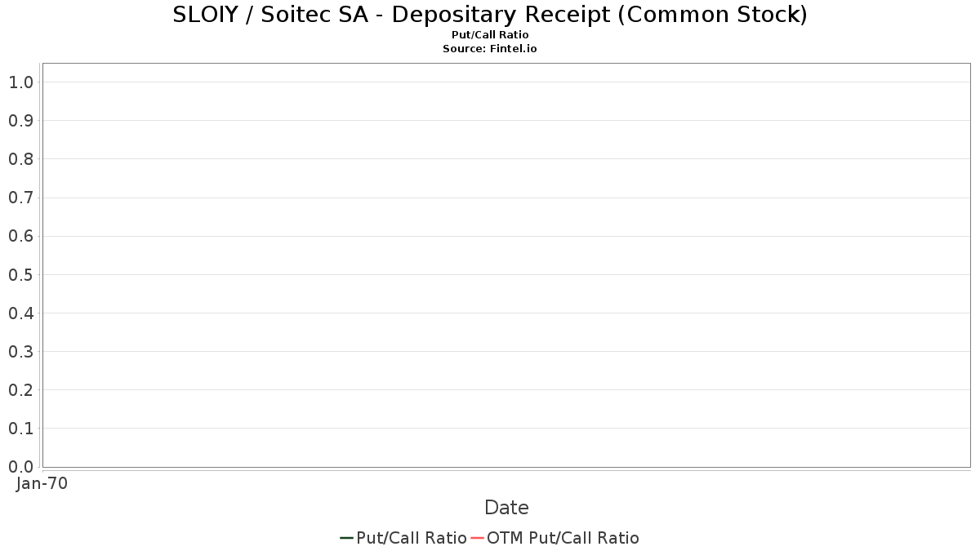Select the 0.3 y-axis tick label
Image resolution: width=980 pixels, height=551 pixels.
(x=20, y=352)
